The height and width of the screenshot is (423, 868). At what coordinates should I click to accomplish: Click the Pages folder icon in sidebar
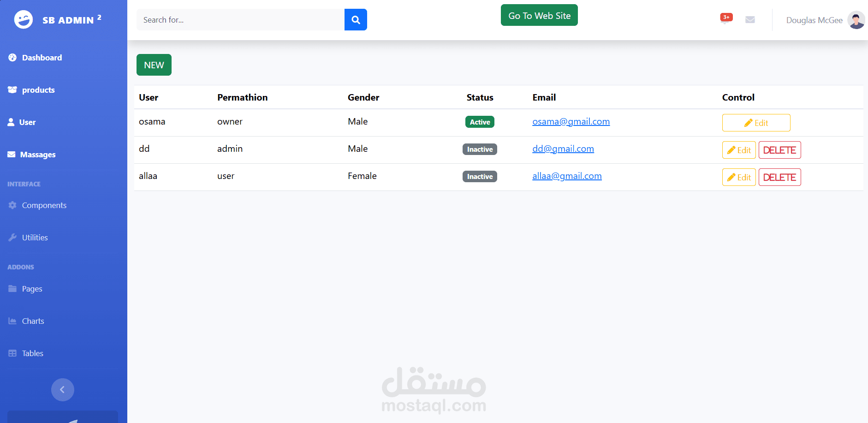(x=12, y=289)
